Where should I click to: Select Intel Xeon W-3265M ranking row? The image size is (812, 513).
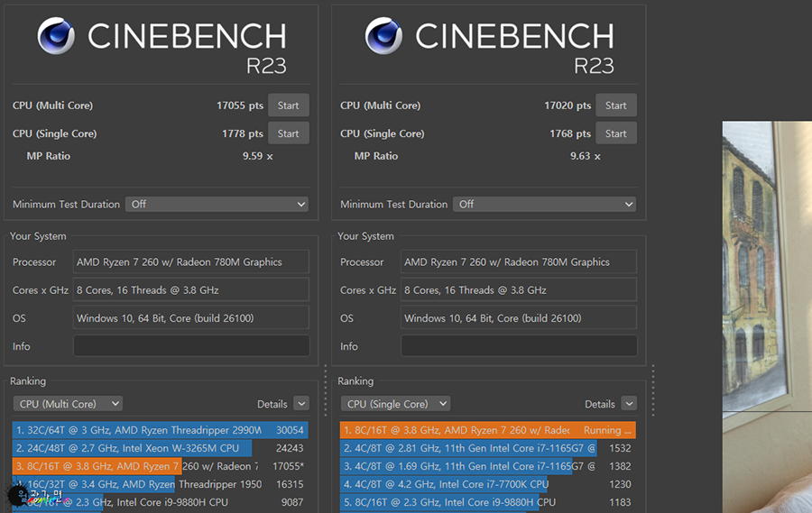click(x=160, y=448)
